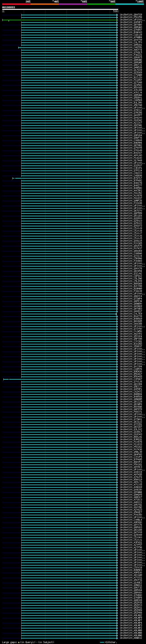Open hit UniRef100_B0RZ78
Screen dimensions: 146x644
click(131, 183)
